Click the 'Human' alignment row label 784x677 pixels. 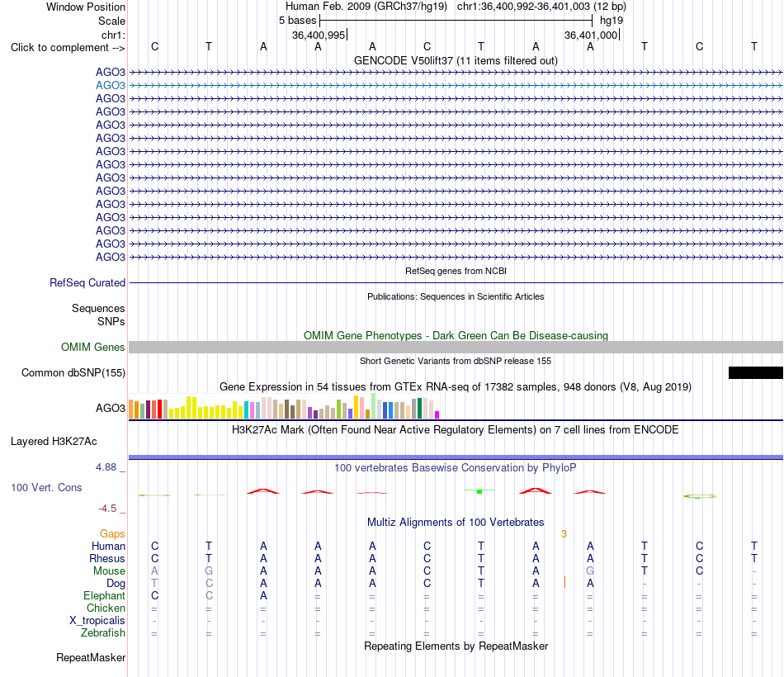click(x=108, y=546)
